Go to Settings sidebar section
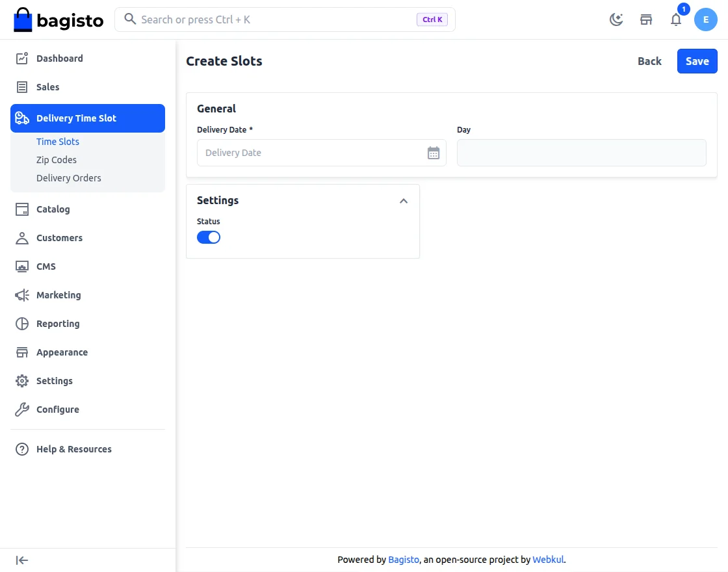This screenshot has height=572, width=728. tap(88, 381)
